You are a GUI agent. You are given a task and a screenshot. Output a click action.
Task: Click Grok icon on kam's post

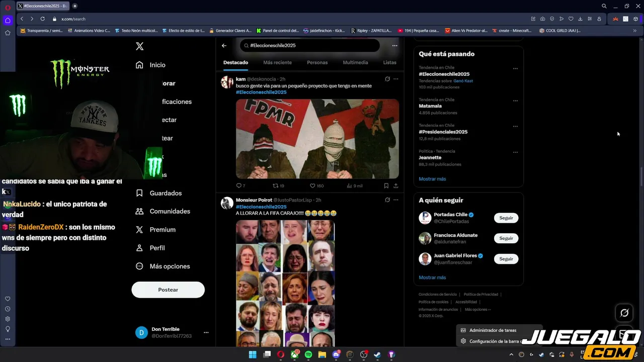coord(387,79)
